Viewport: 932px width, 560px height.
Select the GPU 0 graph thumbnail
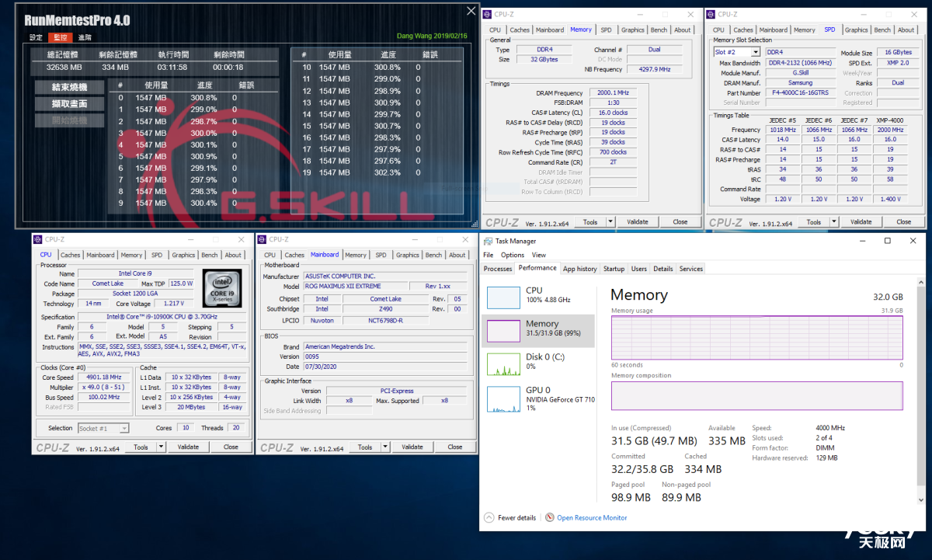click(503, 398)
